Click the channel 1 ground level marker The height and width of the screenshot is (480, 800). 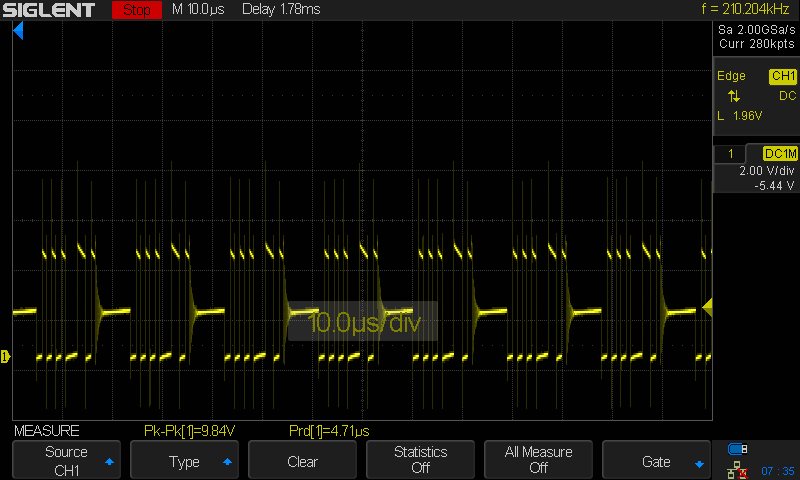pos(5,356)
